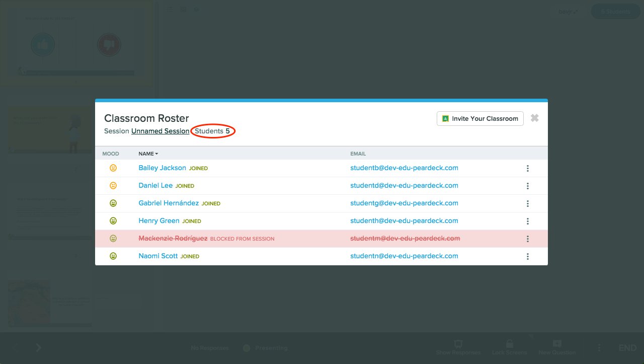Open options menu for Mackenzie Rodríguez
The image size is (644, 364).
527,239
